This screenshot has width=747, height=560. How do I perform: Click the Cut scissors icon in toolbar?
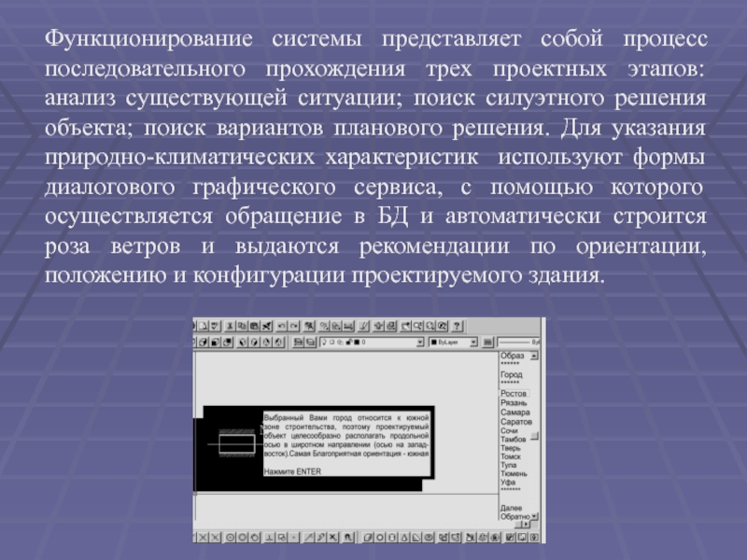230,326
